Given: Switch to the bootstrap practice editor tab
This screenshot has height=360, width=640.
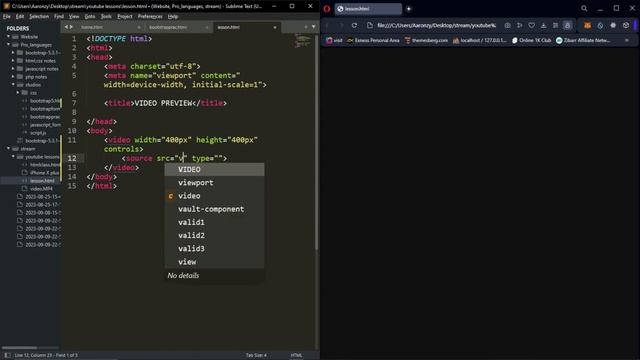Looking at the screenshot, I should click(178, 27).
